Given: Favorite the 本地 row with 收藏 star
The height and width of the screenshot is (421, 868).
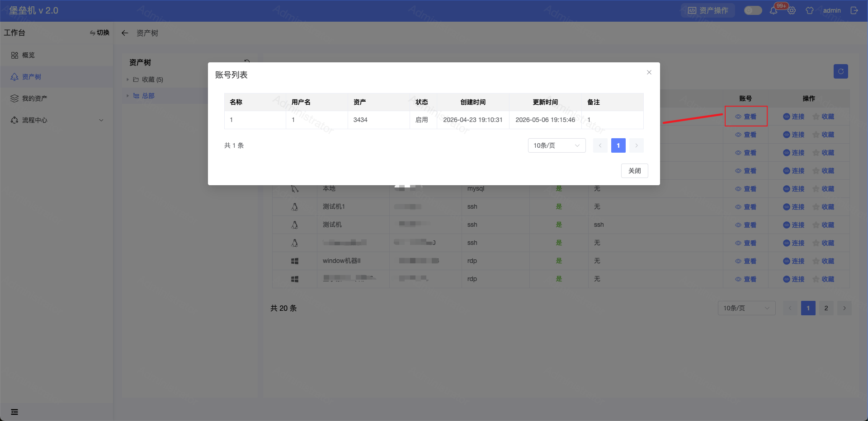Looking at the screenshot, I should coord(824,189).
